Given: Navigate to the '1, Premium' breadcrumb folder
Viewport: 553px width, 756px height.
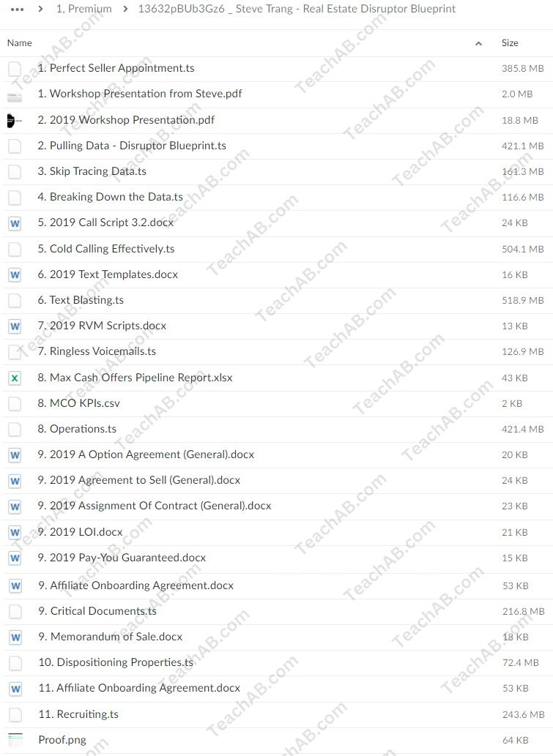Looking at the screenshot, I should coord(84,9).
